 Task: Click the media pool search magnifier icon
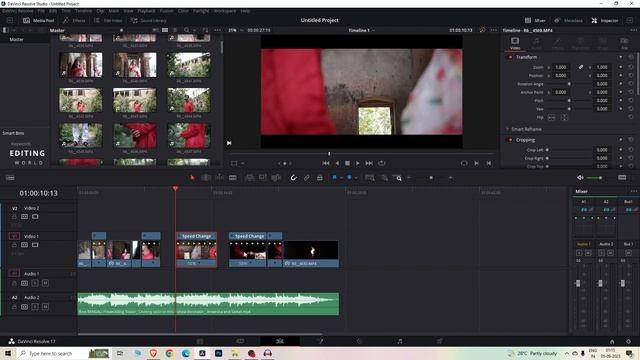(187, 30)
